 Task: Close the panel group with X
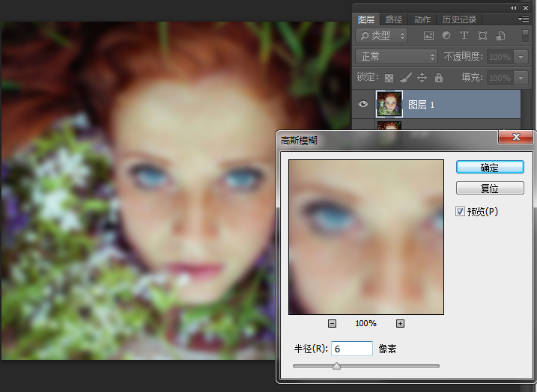tap(526, 7)
